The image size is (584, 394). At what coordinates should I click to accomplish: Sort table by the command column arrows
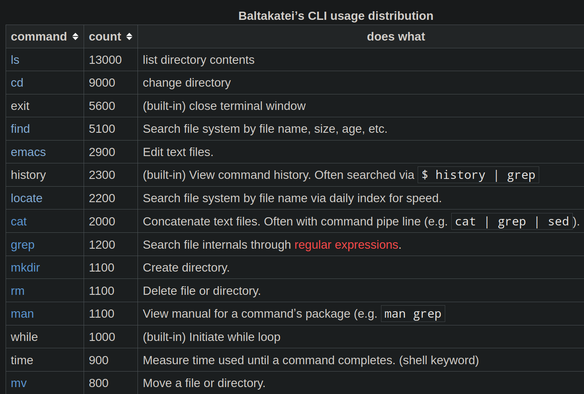(75, 36)
